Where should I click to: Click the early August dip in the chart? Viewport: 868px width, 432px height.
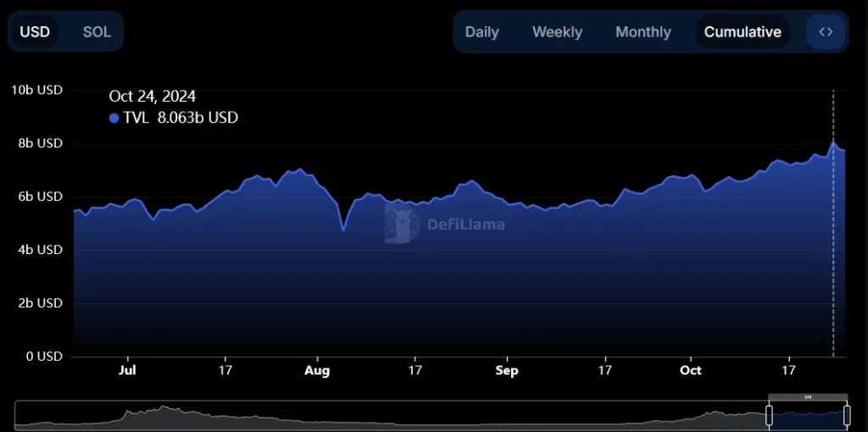[343, 230]
